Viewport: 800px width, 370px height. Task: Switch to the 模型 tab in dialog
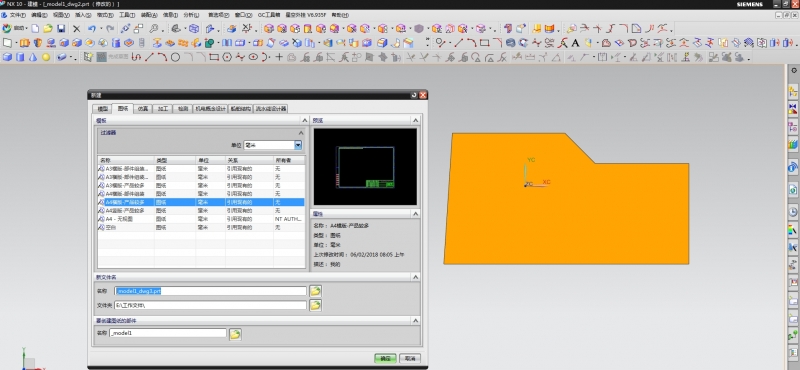(x=103, y=109)
